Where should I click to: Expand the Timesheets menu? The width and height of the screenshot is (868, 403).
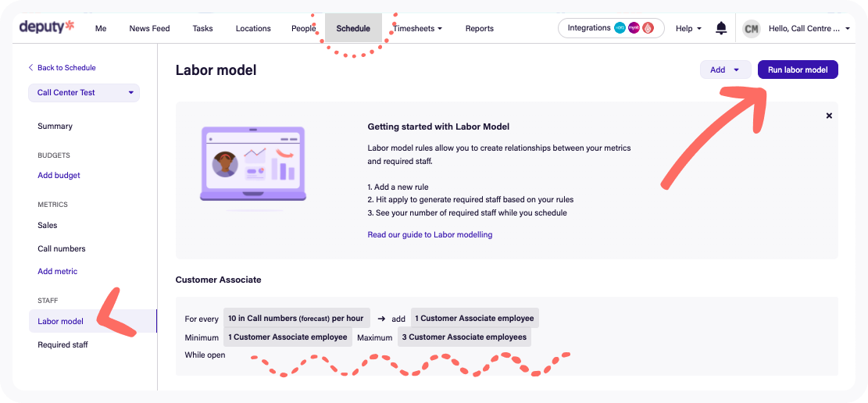[x=417, y=28]
